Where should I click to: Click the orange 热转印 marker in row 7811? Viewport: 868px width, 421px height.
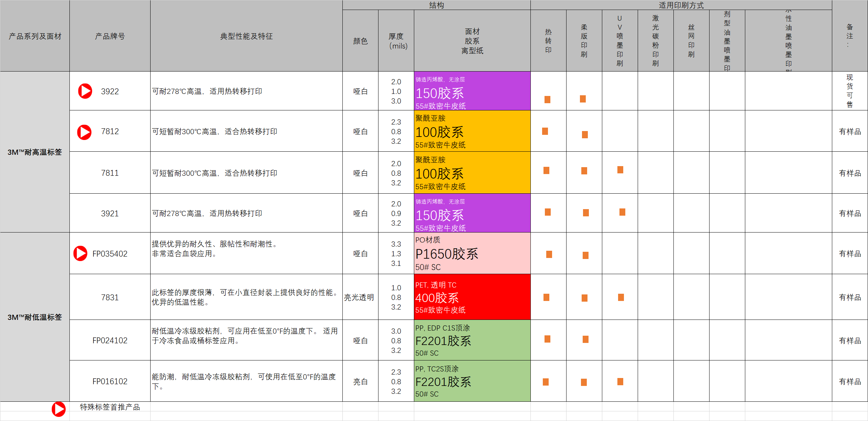(x=546, y=170)
